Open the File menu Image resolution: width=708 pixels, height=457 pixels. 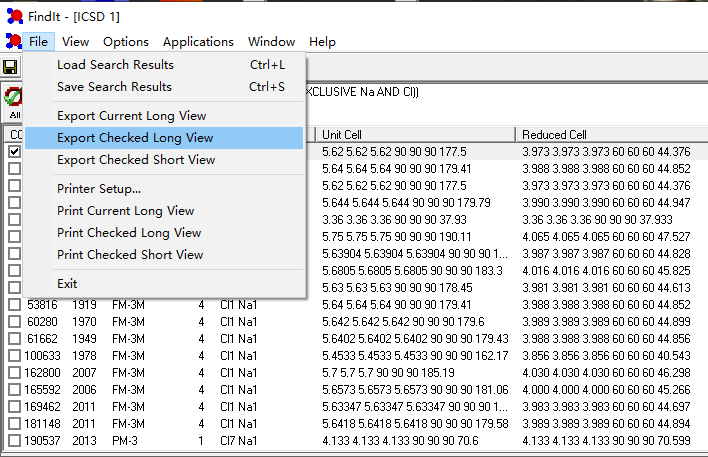(38, 42)
